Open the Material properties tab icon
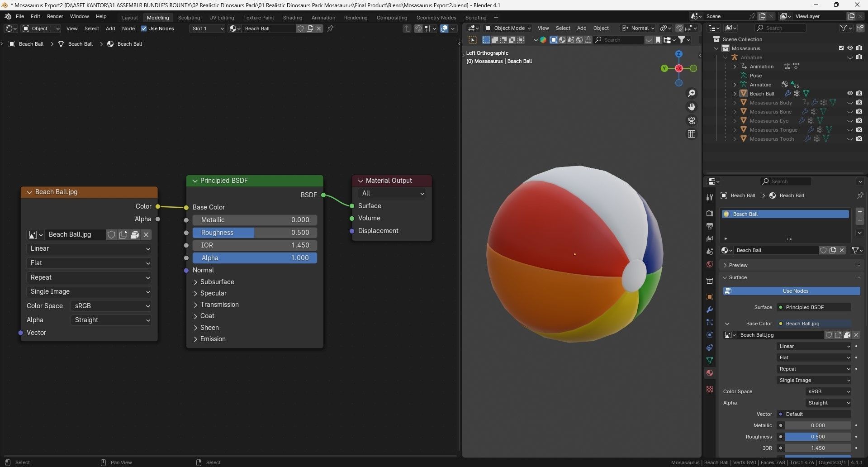868x467 pixels. [710, 373]
